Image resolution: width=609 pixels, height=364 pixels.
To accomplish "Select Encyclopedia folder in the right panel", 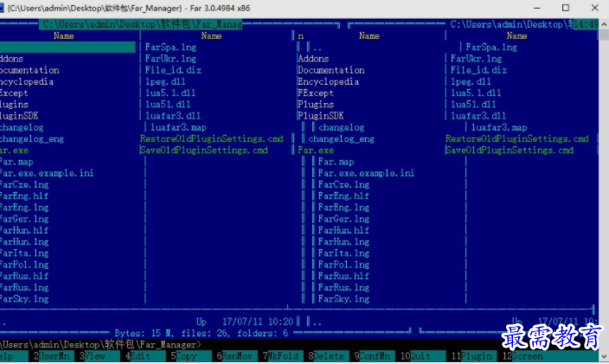I will tap(328, 82).
